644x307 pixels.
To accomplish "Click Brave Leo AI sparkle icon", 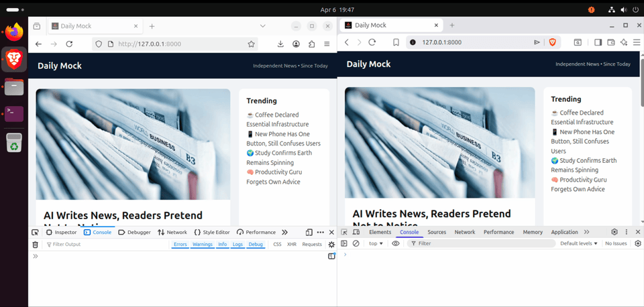I will (x=623, y=42).
